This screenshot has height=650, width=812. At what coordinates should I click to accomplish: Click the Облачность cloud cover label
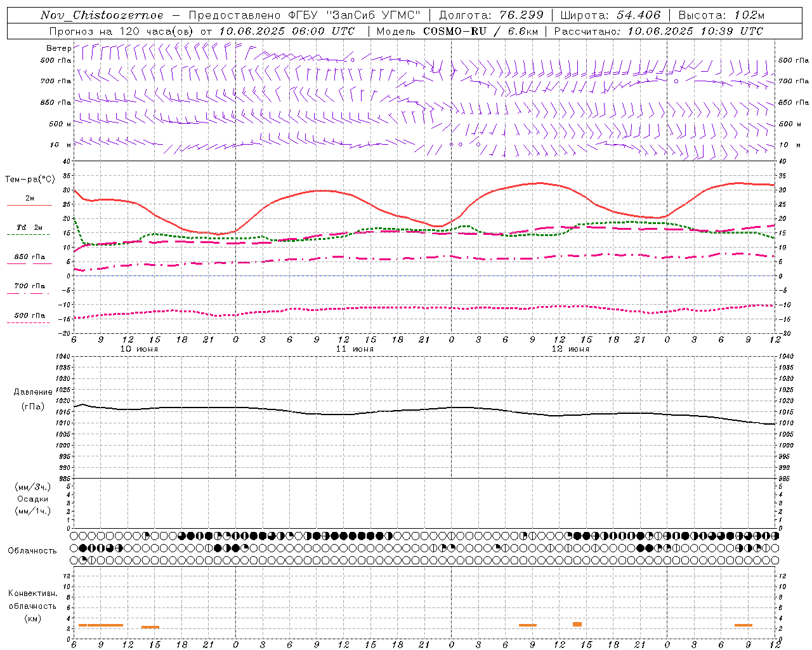tap(32, 551)
